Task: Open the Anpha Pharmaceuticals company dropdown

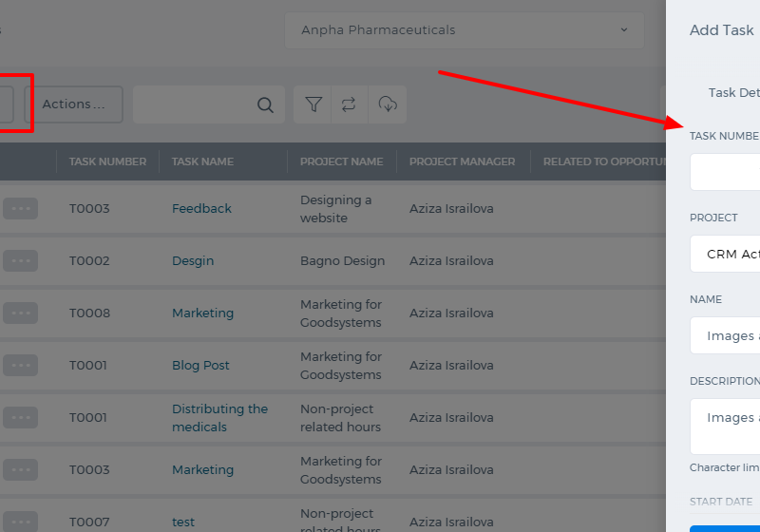Action: [x=464, y=30]
